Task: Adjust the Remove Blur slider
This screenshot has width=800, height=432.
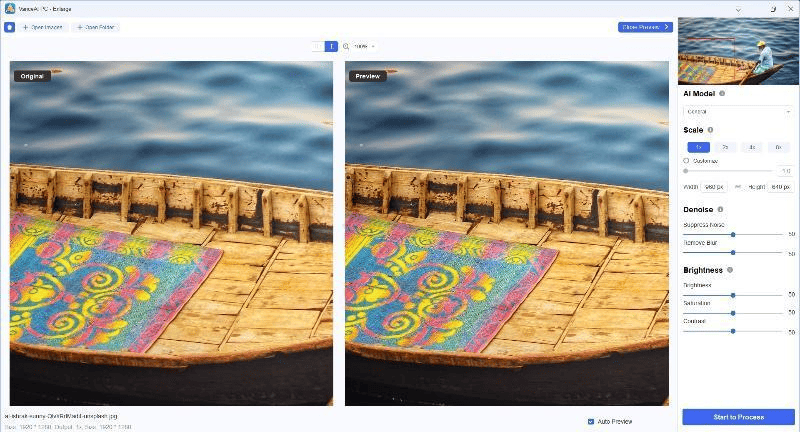Action: point(733,252)
